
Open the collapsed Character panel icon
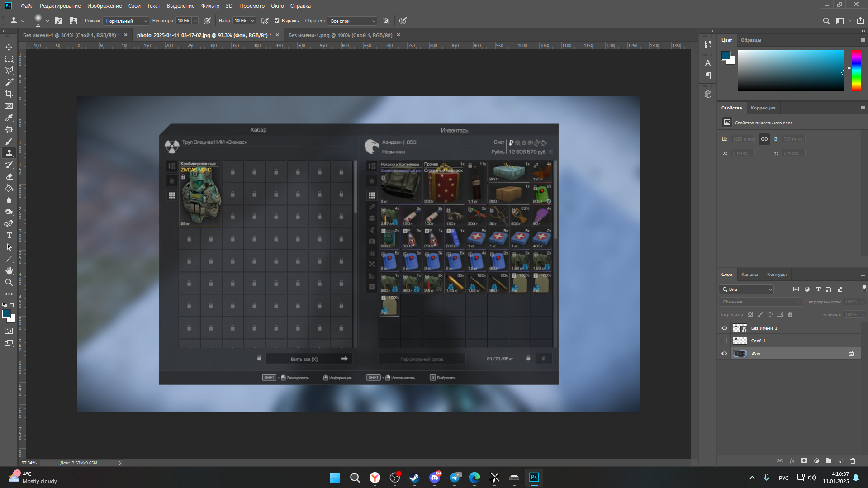coord(708,63)
